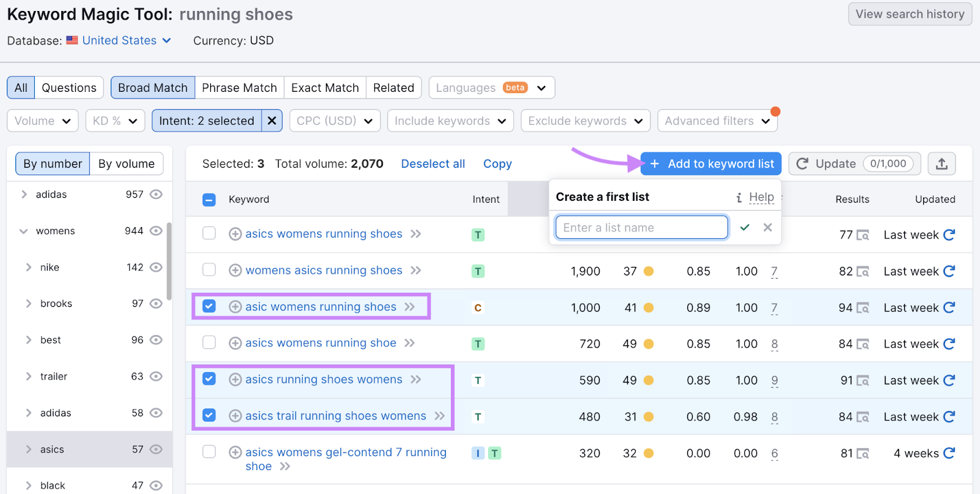Switch to the Questions tab
980x494 pixels.
point(69,88)
